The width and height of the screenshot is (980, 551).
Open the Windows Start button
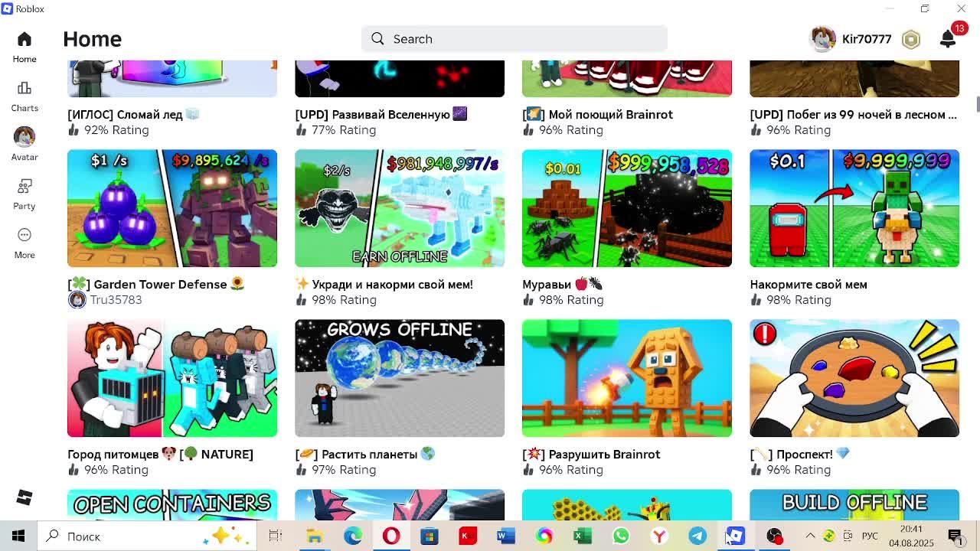point(18,536)
